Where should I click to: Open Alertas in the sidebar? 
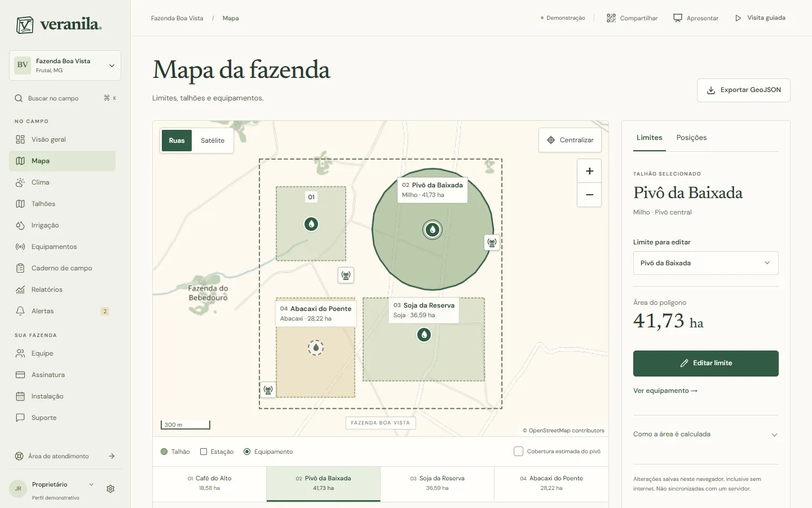62,311
